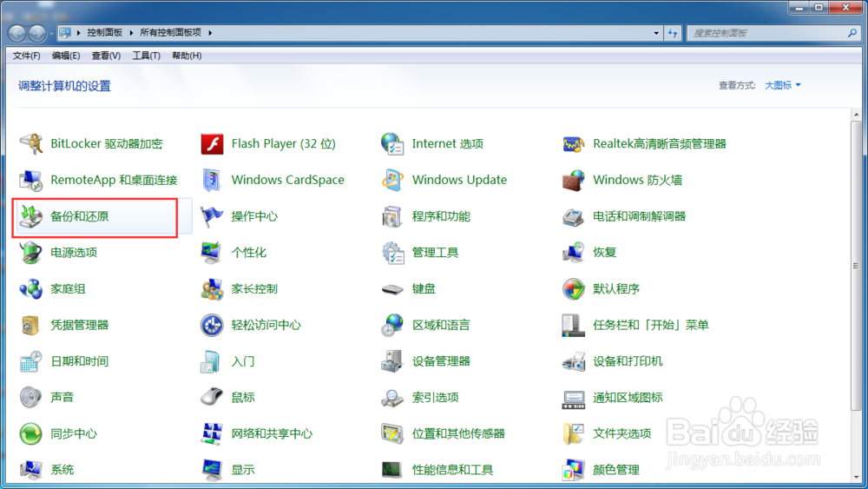Open recent pages dropdown beside forward button
Viewport: 868px width, 489px height.
[x=51, y=34]
